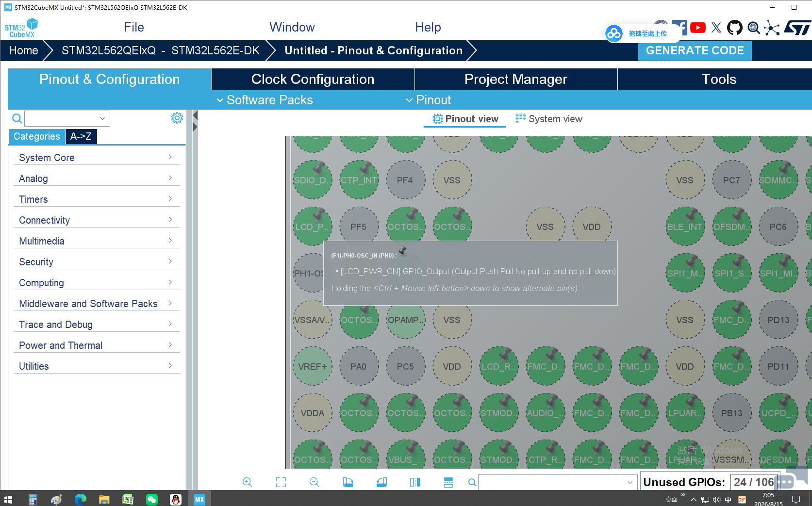This screenshot has width=812, height=506.
Task: Switch to System view
Action: click(x=549, y=119)
